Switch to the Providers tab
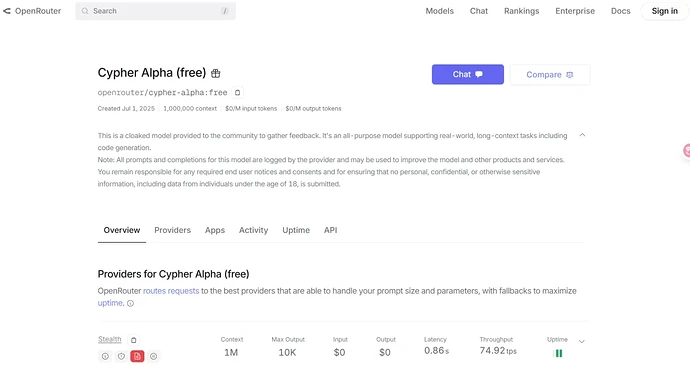This screenshot has height=371, width=690. click(172, 230)
